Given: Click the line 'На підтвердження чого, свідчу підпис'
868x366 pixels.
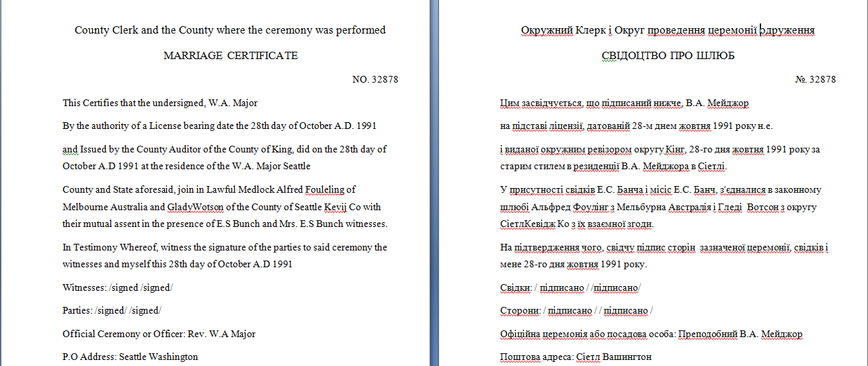Looking at the screenshot, I should point(664,247).
